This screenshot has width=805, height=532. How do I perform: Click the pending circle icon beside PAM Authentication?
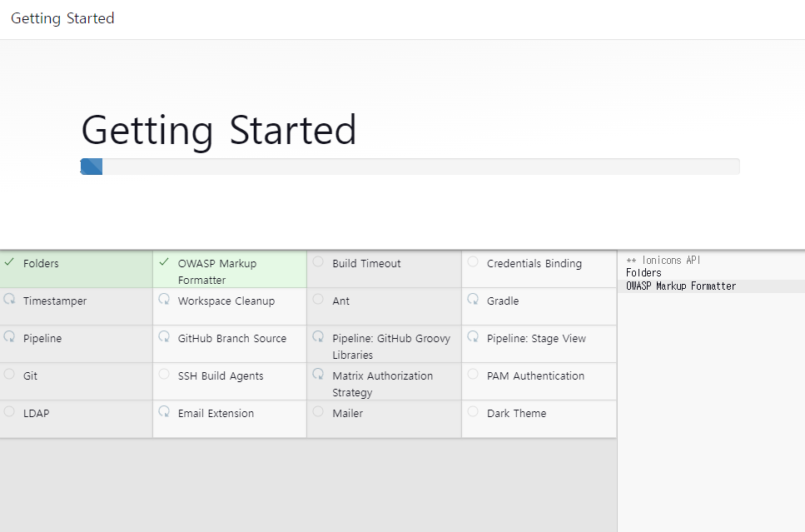[473, 374]
